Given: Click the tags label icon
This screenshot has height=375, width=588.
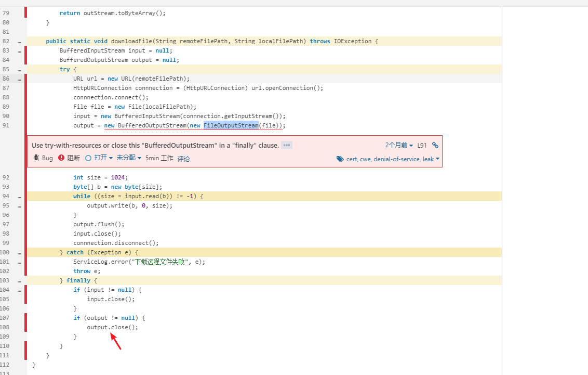Looking at the screenshot, I should click(x=340, y=159).
